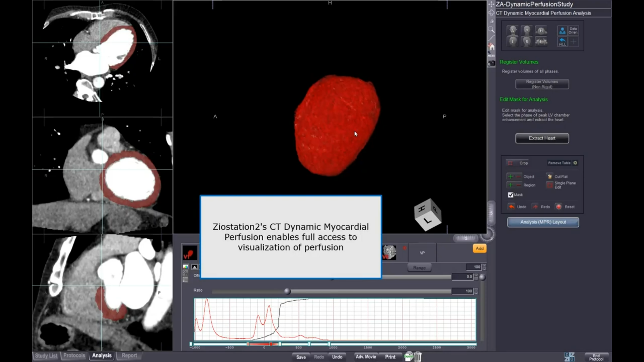
Task: Click the camera snapshot icon in sidebar
Action: tap(491, 63)
